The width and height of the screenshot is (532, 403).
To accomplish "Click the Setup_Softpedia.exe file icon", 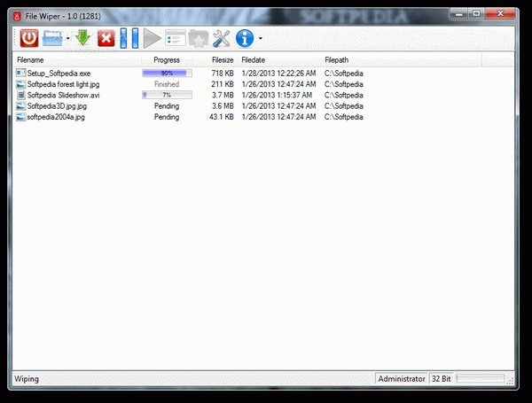I will point(20,73).
